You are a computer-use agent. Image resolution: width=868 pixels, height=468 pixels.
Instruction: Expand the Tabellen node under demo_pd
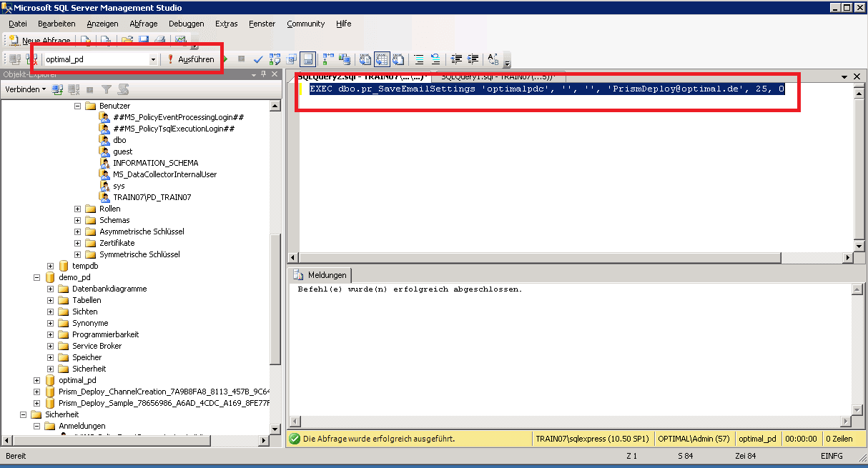[x=49, y=300]
